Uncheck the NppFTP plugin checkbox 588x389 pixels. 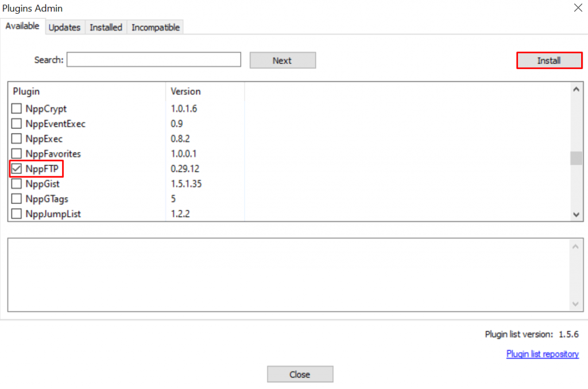click(x=17, y=168)
